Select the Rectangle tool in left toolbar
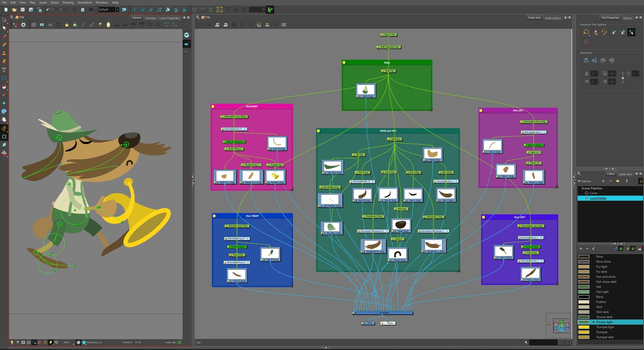 pyautogui.click(x=4, y=78)
